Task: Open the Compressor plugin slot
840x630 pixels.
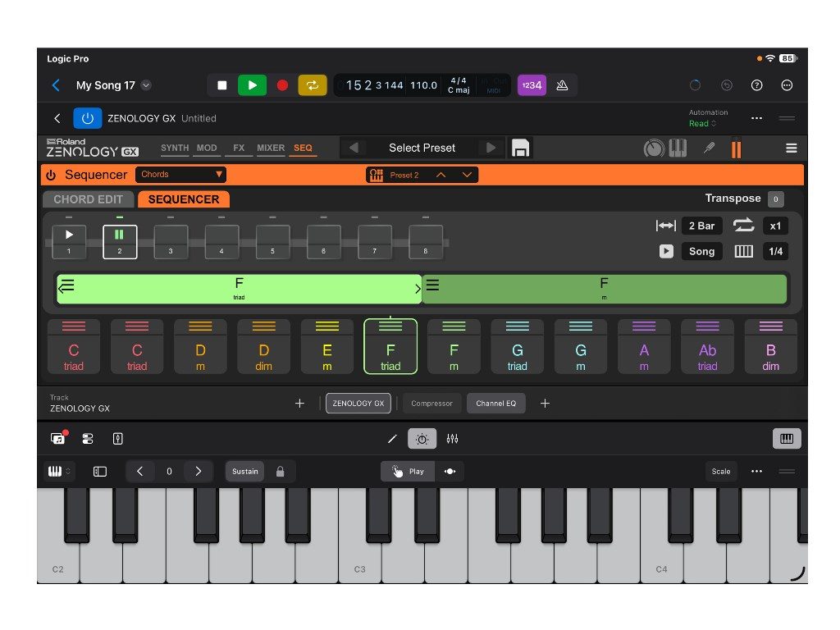Action: 431,404
